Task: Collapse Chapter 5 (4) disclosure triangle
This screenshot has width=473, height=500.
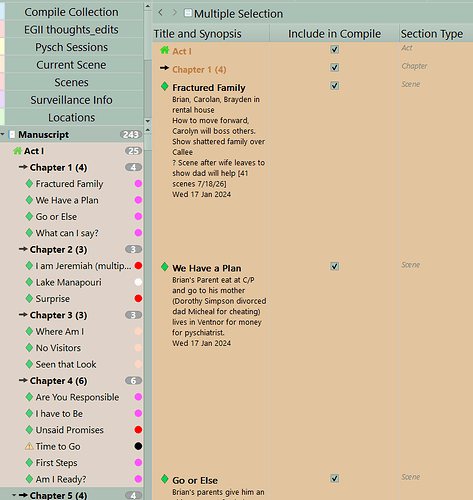Action: tap(14, 495)
